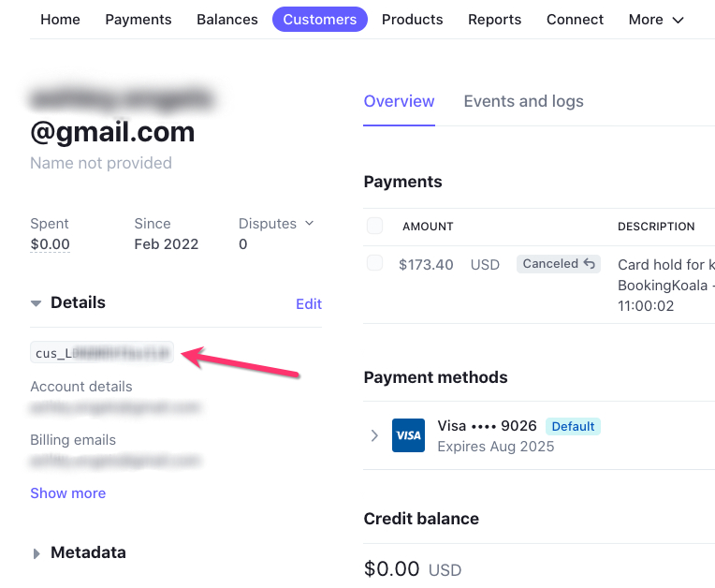The width and height of the screenshot is (715, 588).
Task: Go to the Balances nav tab
Action: pyautogui.click(x=227, y=20)
